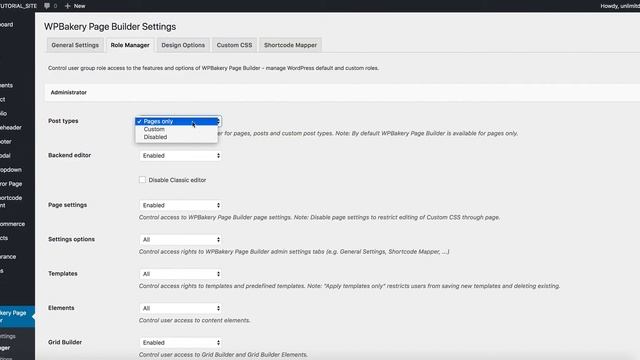
Task: Choose Disabled in Post types list
Action: tap(176, 137)
